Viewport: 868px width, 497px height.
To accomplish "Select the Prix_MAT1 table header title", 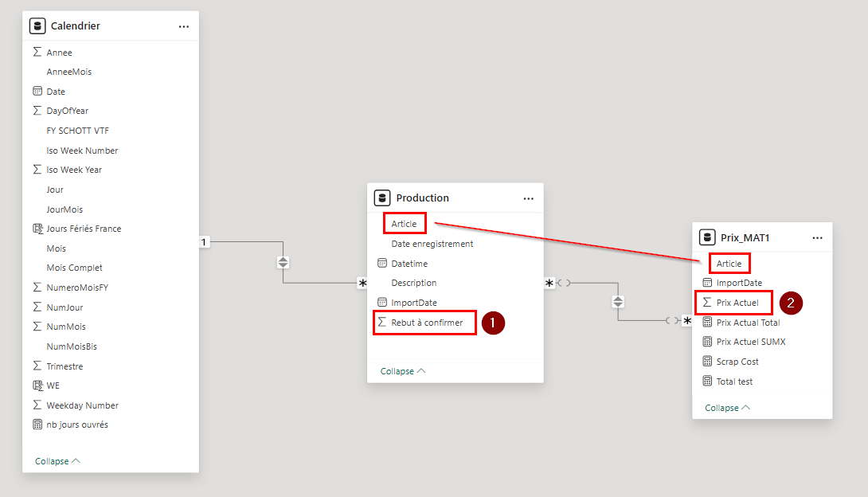I will 745,238.
